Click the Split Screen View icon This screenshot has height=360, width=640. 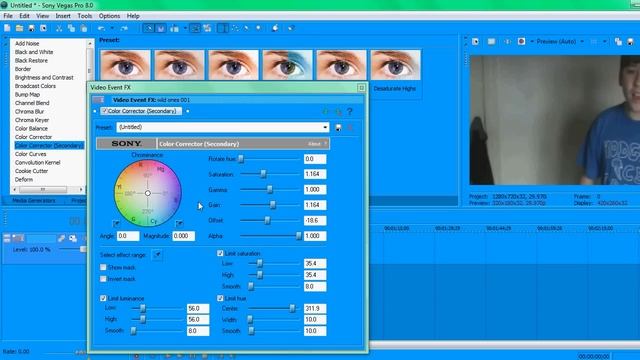[x=507, y=42]
